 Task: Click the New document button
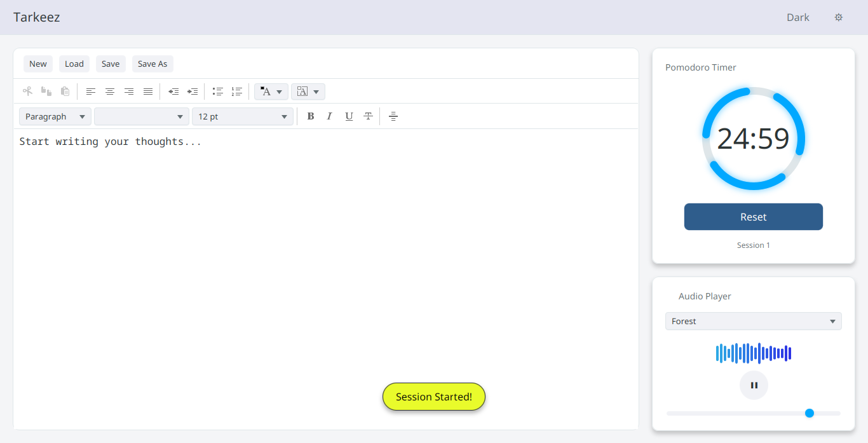tap(38, 64)
